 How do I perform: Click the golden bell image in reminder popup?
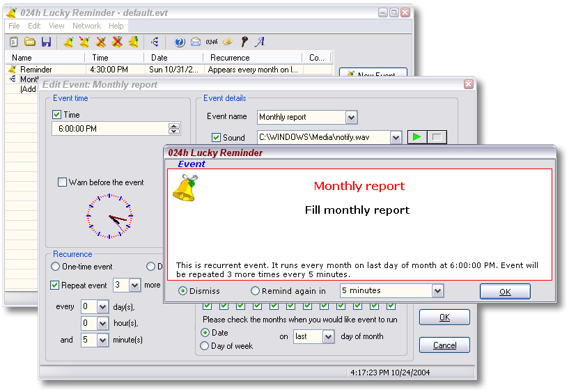pos(185,188)
